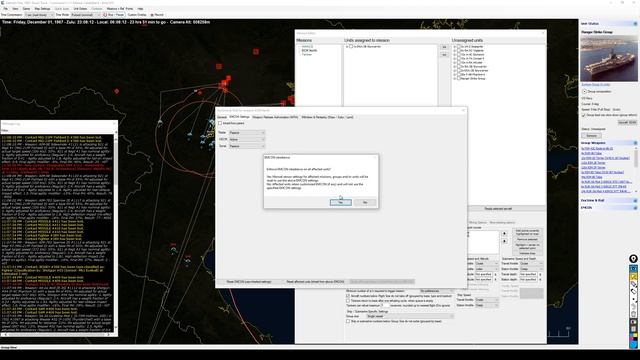This screenshot has height=360, width=640.
Task: Open the Sonar EMCON dropdown
Action: point(247,146)
